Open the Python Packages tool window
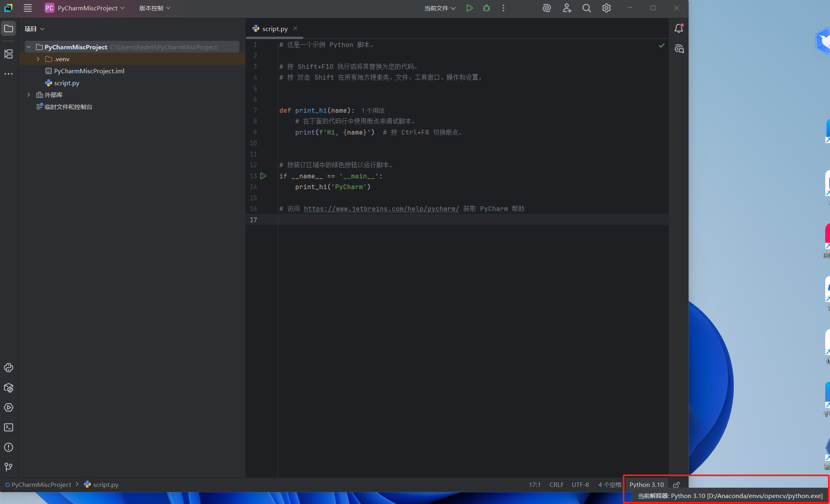Viewport: 830px width, 504px height. [x=8, y=388]
